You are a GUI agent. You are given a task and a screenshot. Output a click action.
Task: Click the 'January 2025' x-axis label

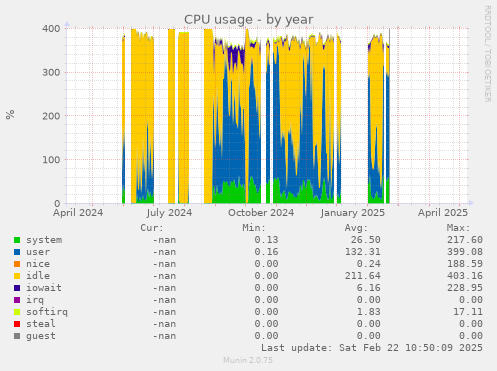(x=353, y=213)
